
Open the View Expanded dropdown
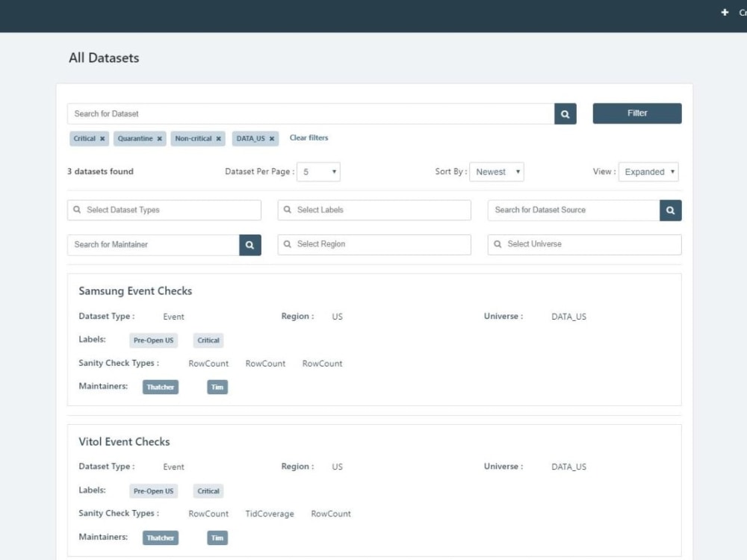click(648, 172)
